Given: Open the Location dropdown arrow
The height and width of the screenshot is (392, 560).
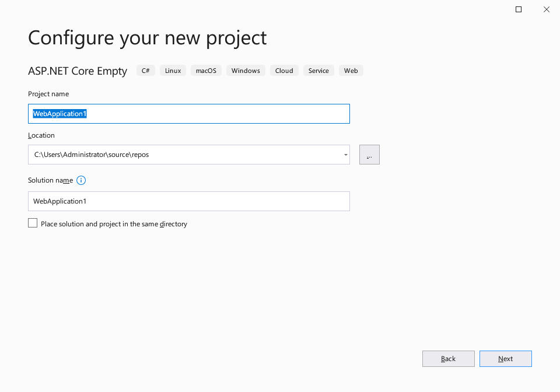Looking at the screenshot, I should point(345,155).
